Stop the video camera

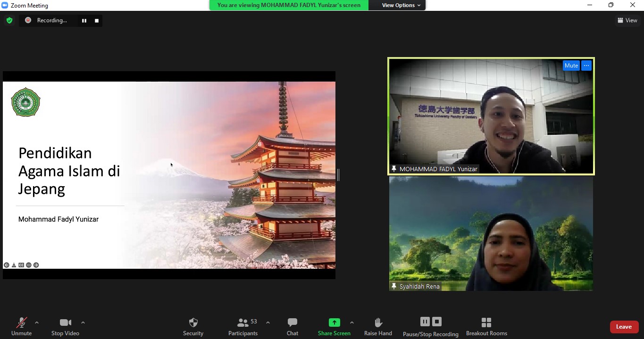(65, 327)
